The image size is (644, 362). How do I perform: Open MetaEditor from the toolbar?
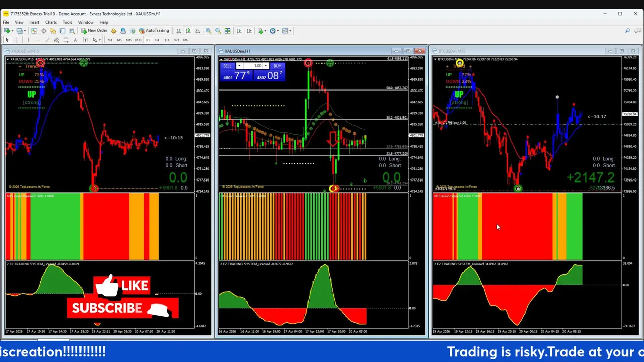click(x=113, y=31)
